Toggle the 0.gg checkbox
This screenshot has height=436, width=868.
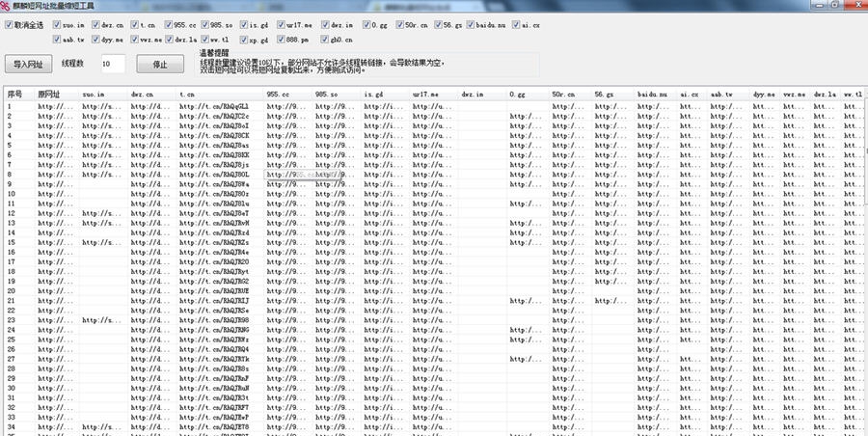point(366,25)
